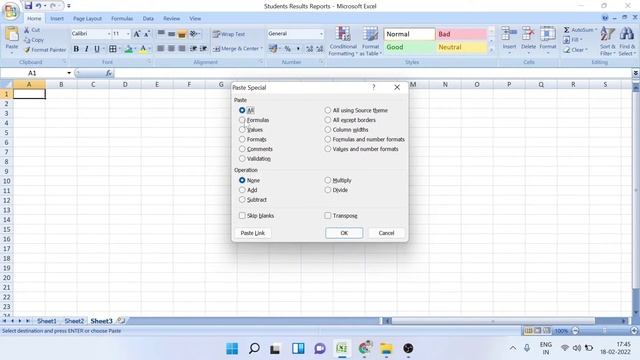Select the Multiply operation
Image resolution: width=640 pixels, height=360 pixels.
[328, 180]
